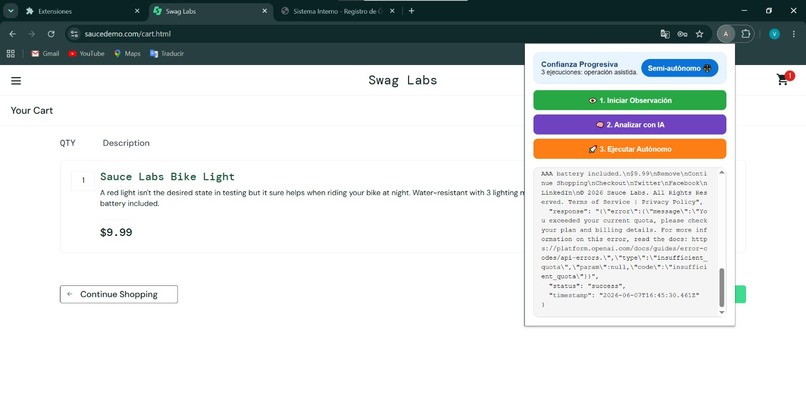Viewport: 806px width, 418px height.
Task: Close the Swag Labs tab
Action: click(x=264, y=11)
